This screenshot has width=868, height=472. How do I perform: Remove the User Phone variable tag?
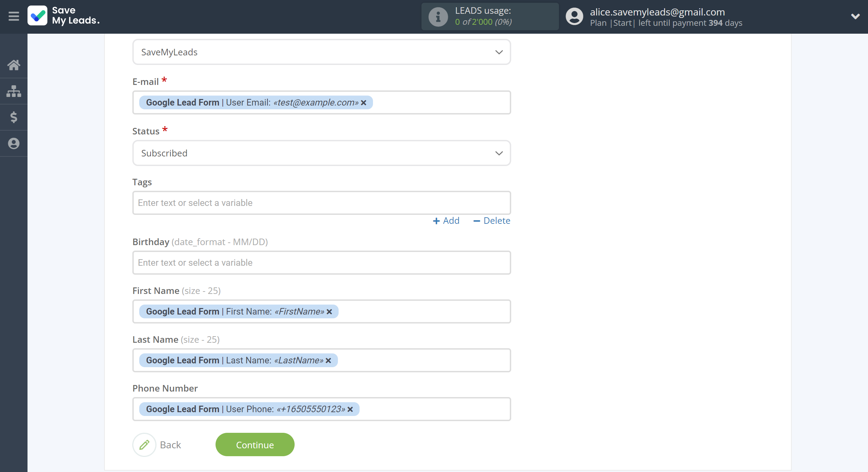coord(350,409)
